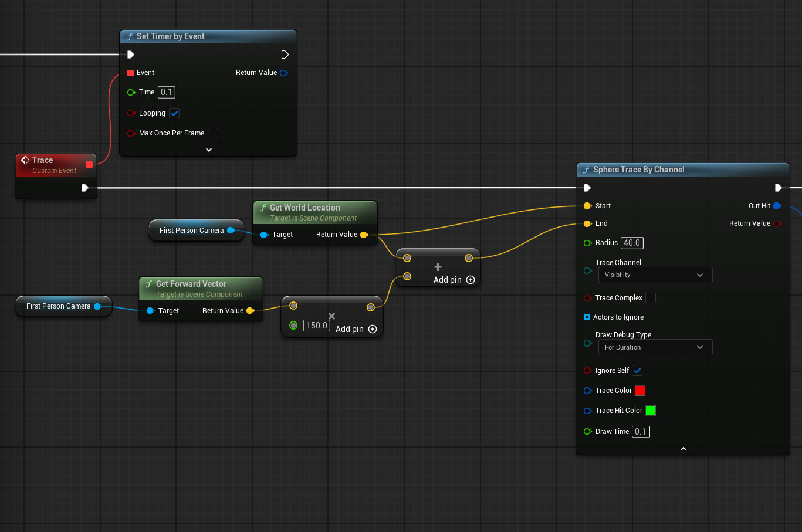802x532 pixels.
Task: Click the add node's output vector pin
Action: (469, 258)
